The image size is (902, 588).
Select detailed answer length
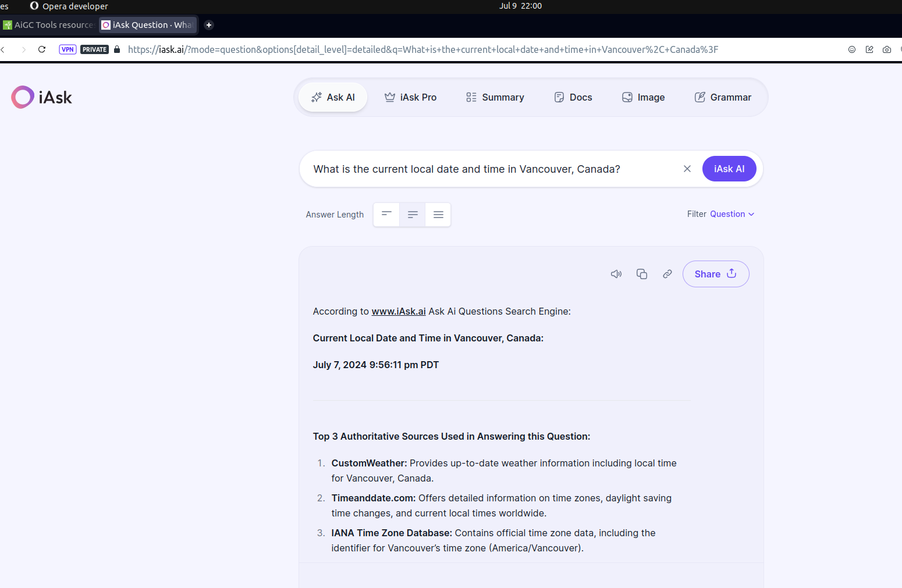[438, 215]
